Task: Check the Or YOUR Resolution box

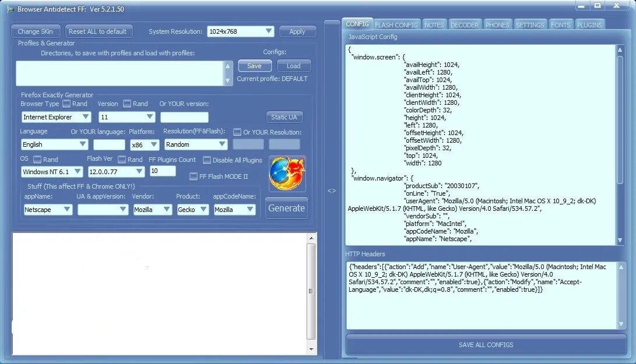Action: coord(237,132)
